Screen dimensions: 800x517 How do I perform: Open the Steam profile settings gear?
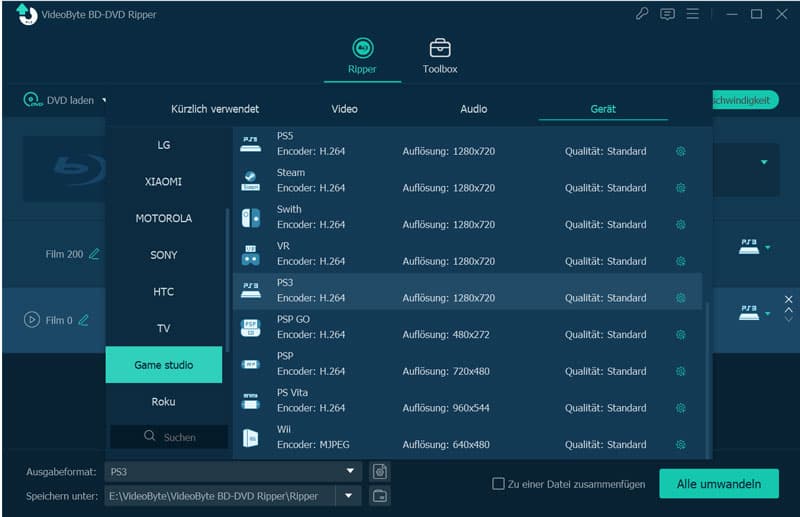680,188
